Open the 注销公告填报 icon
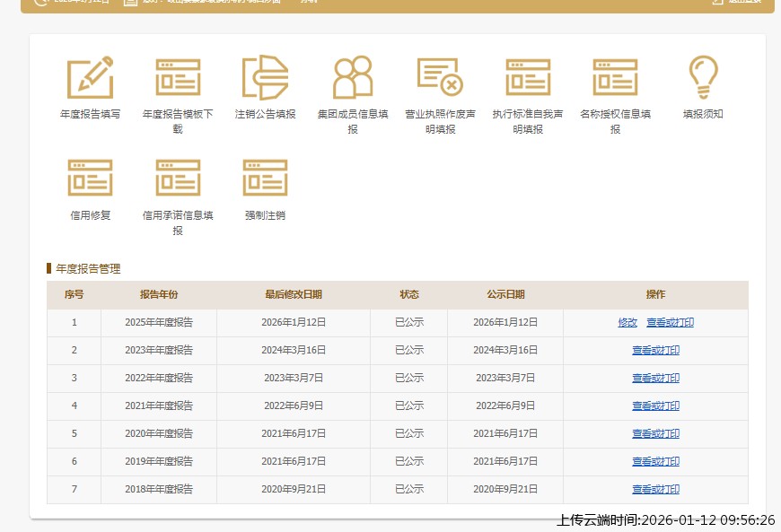The width and height of the screenshot is (781, 532). [x=265, y=78]
